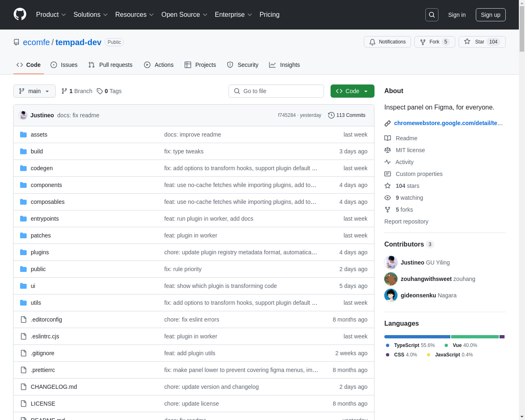This screenshot has width=525, height=420.
Task: Open the entrypoints folder
Action: pyautogui.click(x=45, y=219)
